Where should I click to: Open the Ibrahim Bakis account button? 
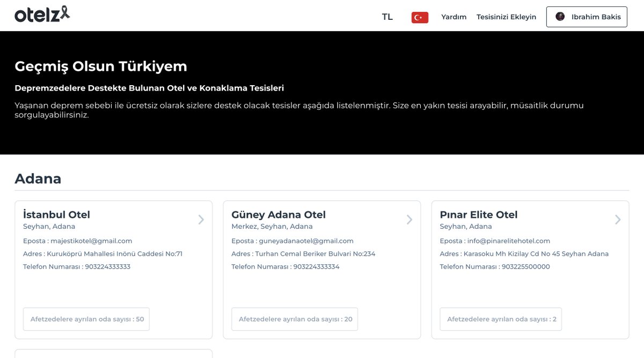click(587, 17)
